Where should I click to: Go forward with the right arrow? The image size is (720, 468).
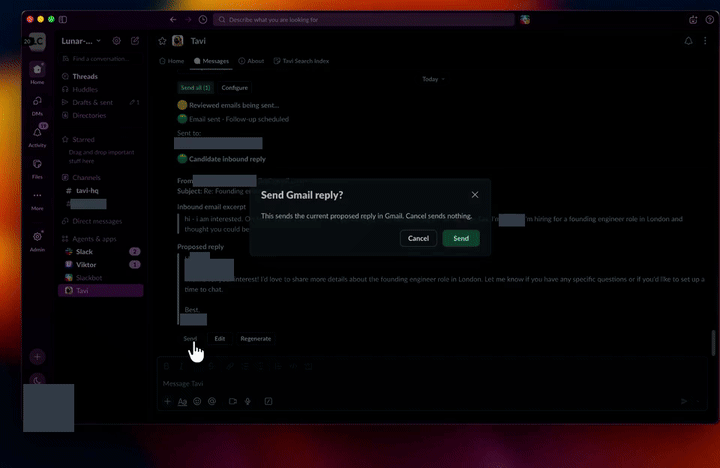[188, 19]
